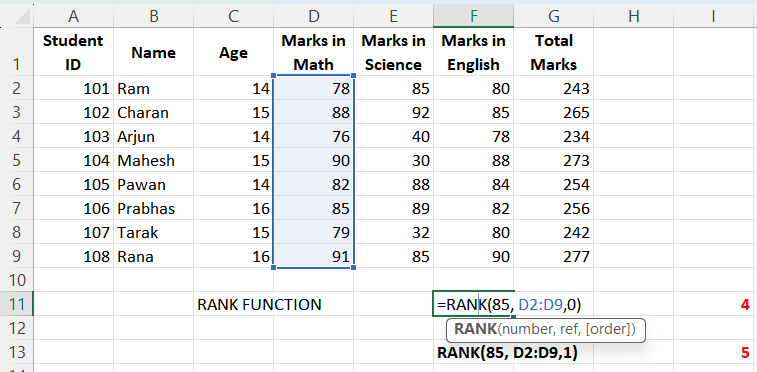The height and width of the screenshot is (372, 757).
Task: Click cell containing name Charan
Action: point(154,112)
